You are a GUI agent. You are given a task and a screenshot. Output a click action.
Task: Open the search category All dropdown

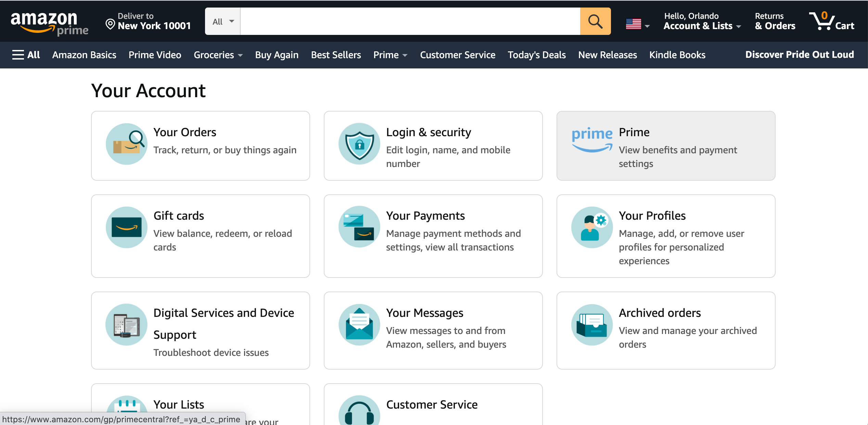[x=223, y=21]
